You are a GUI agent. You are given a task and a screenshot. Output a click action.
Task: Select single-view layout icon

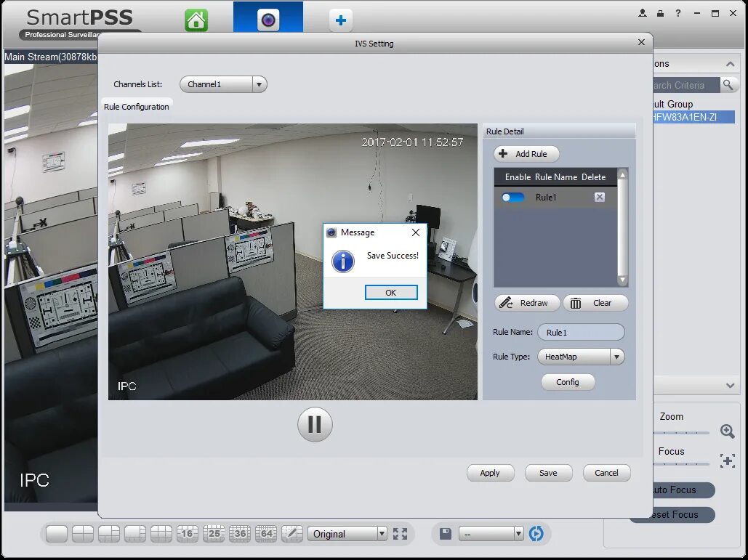(x=56, y=534)
